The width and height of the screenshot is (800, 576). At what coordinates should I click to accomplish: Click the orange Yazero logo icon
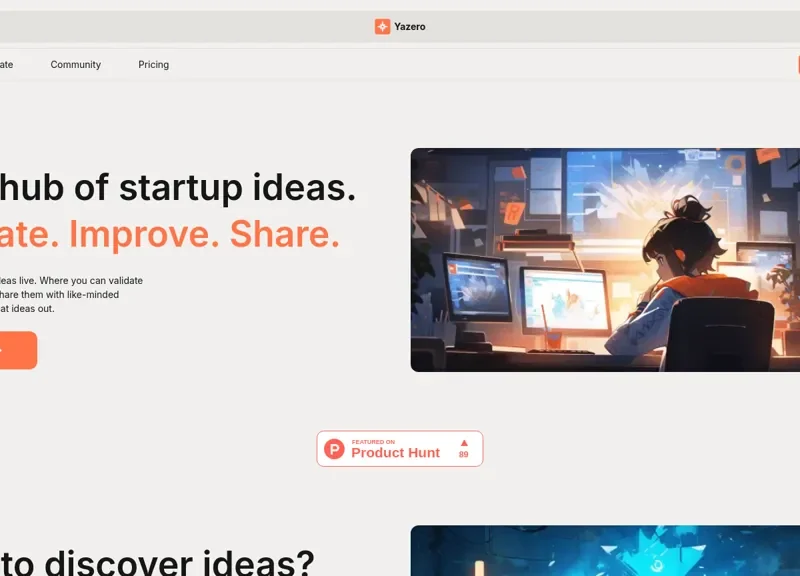382,27
